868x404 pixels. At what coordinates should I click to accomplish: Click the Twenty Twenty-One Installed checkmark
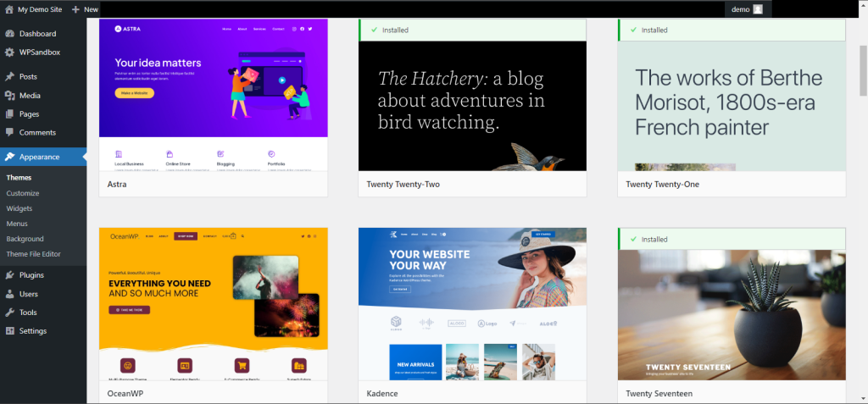tap(633, 30)
